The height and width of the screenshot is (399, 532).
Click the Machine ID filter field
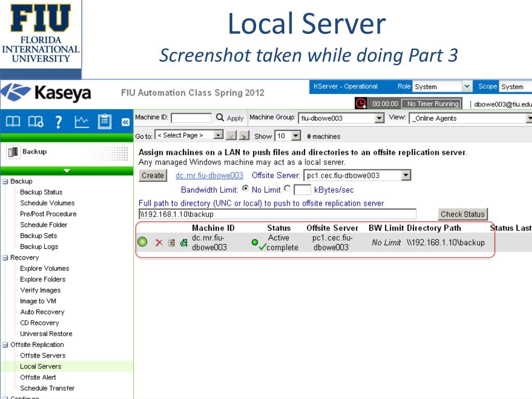191,118
